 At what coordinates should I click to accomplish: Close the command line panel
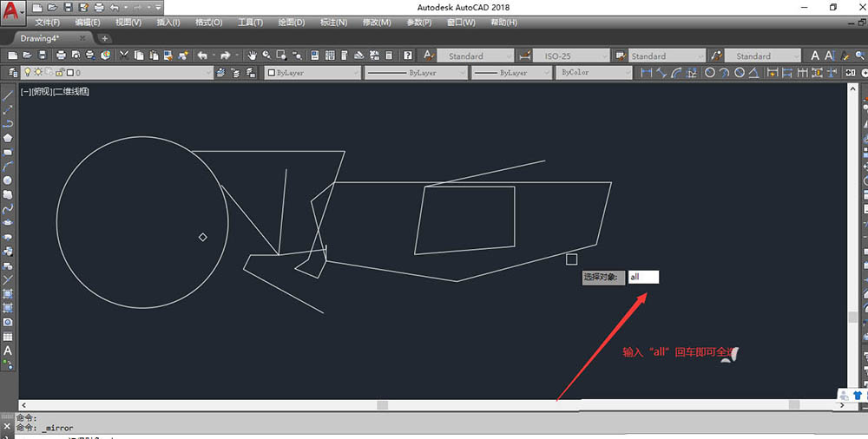click(x=7, y=427)
